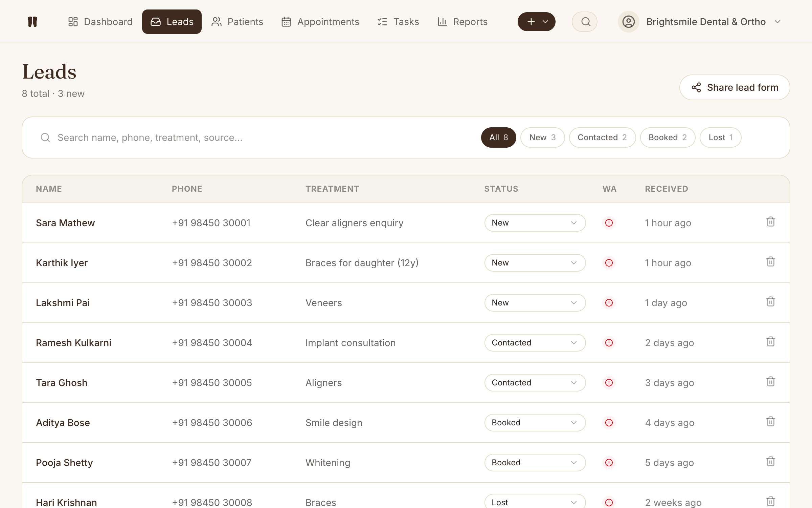This screenshot has height=508, width=812.
Task: Click the RECEIVED column header
Action: pyautogui.click(x=667, y=189)
